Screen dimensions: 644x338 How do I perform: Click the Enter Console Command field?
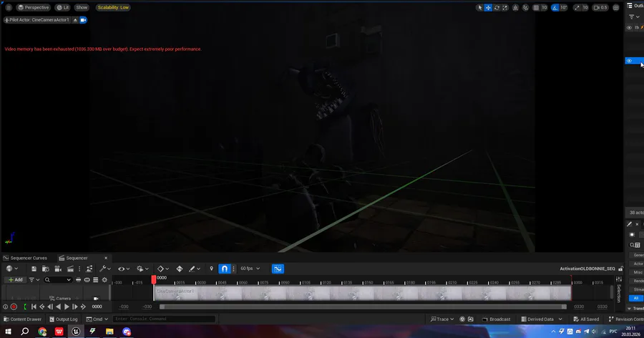click(164, 319)
